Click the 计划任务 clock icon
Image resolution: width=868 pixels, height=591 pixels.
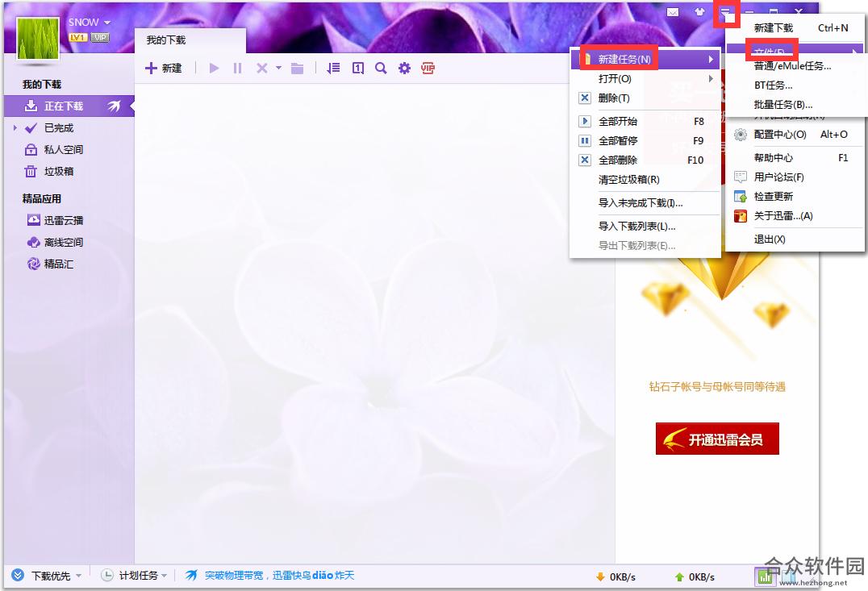point(106,576)
